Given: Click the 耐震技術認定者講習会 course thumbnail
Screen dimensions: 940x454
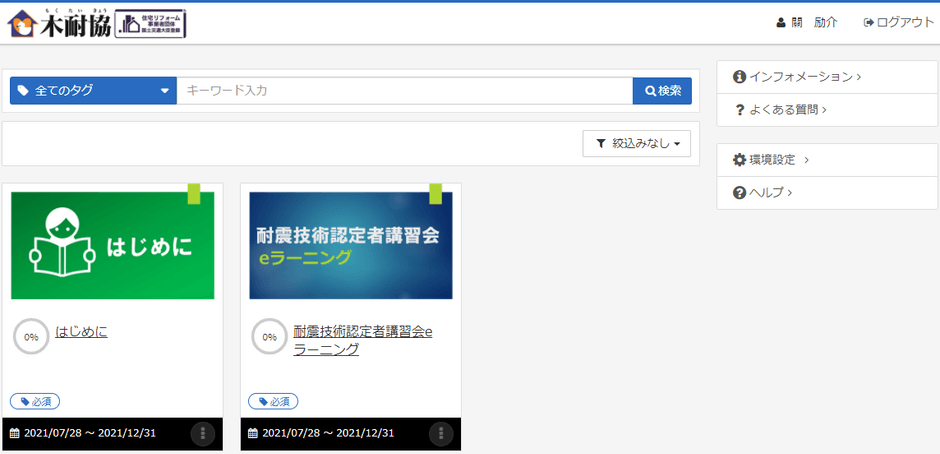Looking at the screenshot, I should coord(350,246).
